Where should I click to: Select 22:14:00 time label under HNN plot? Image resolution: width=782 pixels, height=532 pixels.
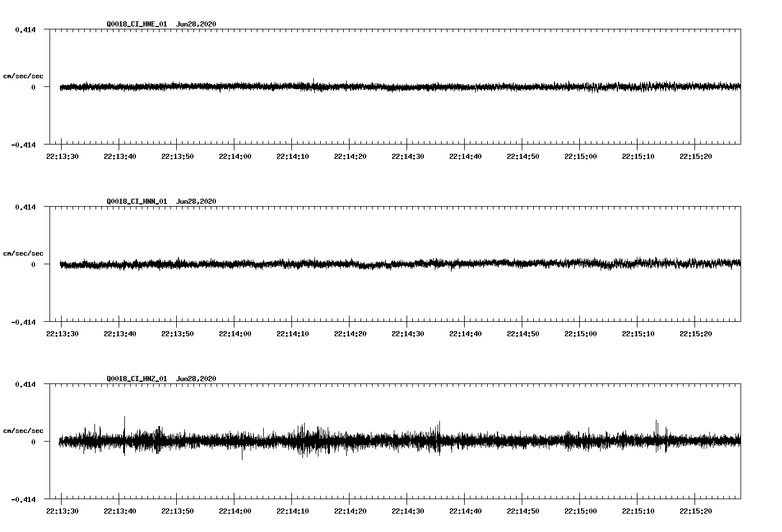pos(235,334)
